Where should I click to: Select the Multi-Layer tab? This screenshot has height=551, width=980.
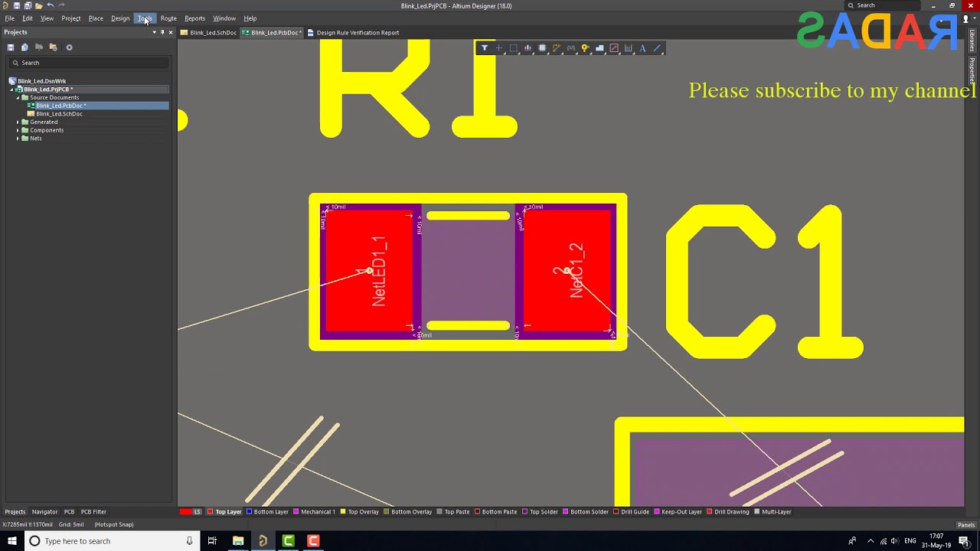pyautogui.click(x=773, y=512)
